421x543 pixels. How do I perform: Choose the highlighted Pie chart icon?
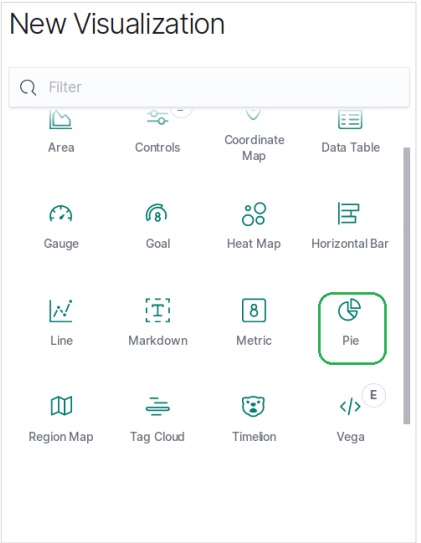349,310
